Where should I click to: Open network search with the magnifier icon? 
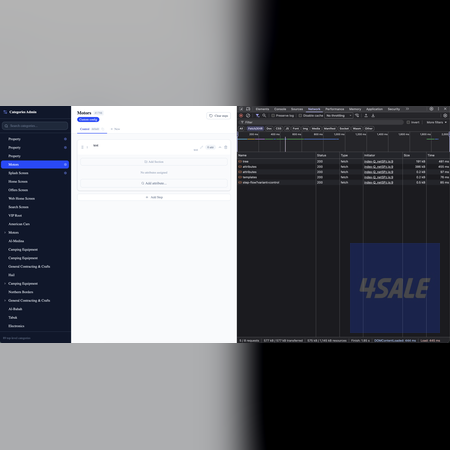(264, 116)
